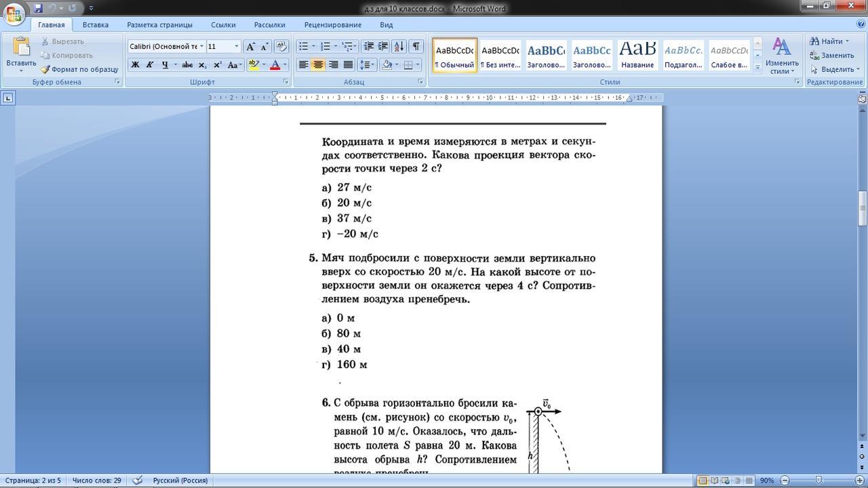This screenshot has height=488, width=868.
Task: Click the zoom slider handle
Action: (818, 481)
